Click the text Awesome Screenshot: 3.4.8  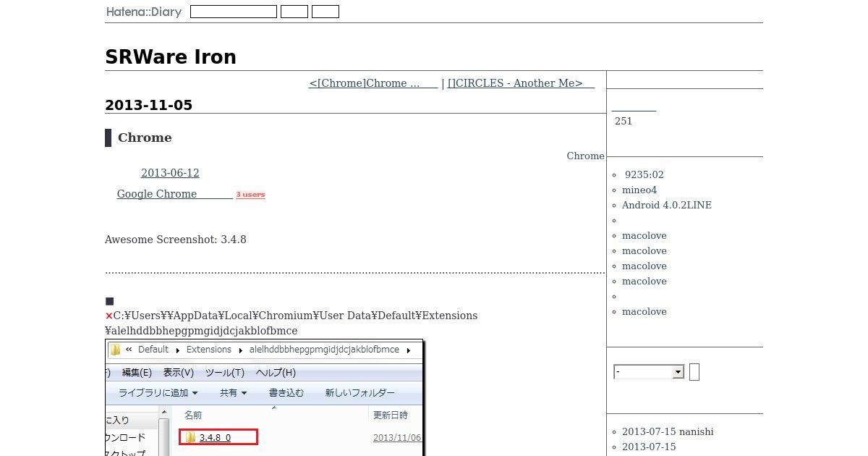coord(176,240)
